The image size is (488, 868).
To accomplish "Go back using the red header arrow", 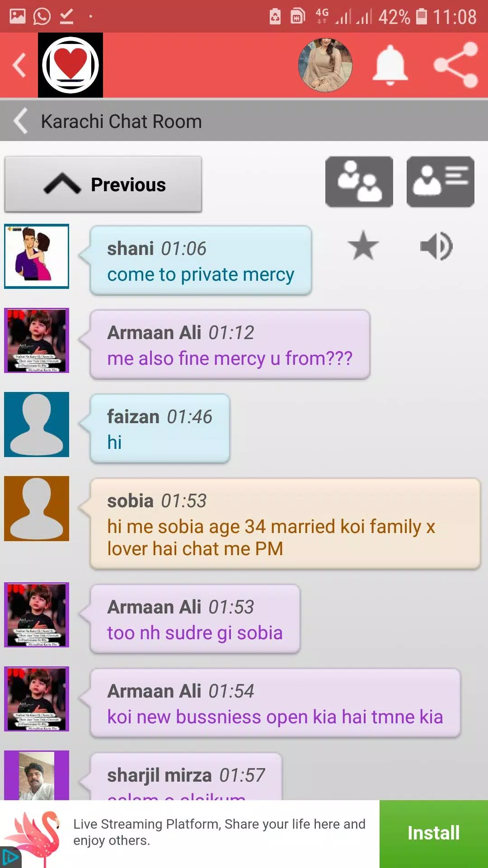I will point(19,65).
